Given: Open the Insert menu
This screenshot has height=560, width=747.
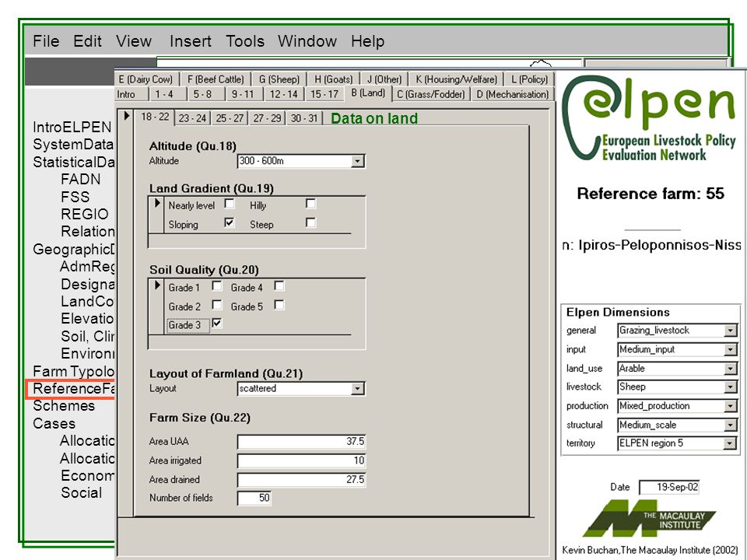Looking at the screenshot, I should pos(190,41).
